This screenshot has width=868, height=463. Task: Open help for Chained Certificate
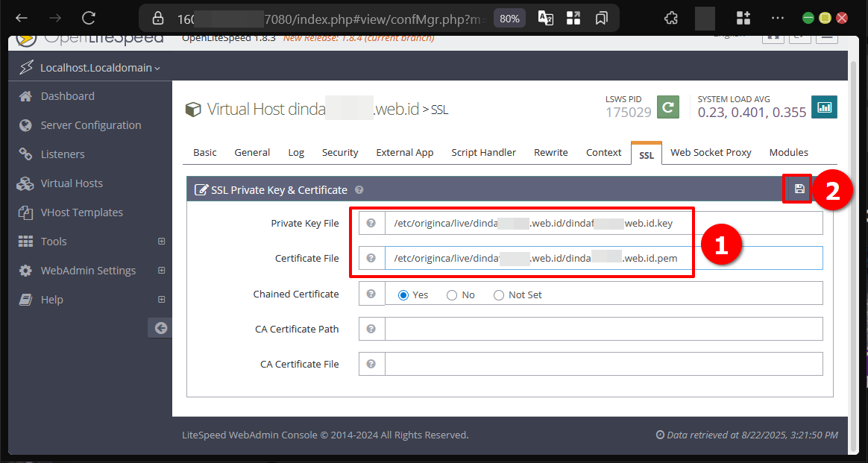[371, 294]
